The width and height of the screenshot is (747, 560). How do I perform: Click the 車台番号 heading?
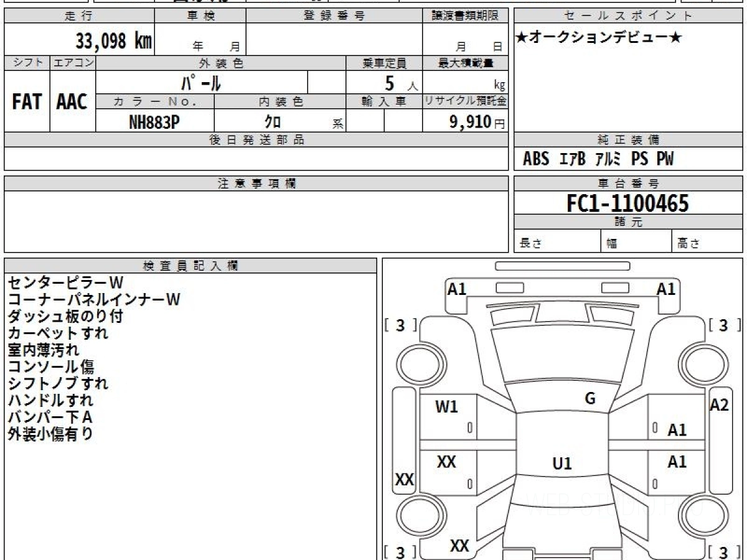click(x=629, y=184)
